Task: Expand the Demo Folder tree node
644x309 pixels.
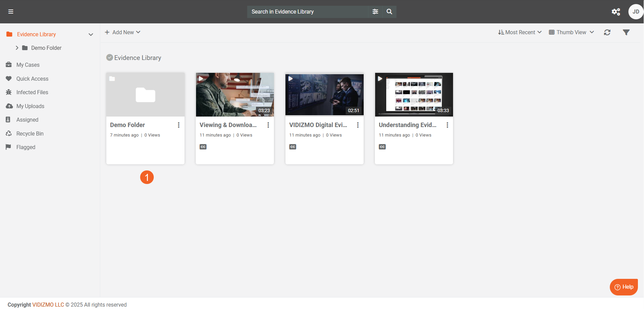Action: pos(17,48)
